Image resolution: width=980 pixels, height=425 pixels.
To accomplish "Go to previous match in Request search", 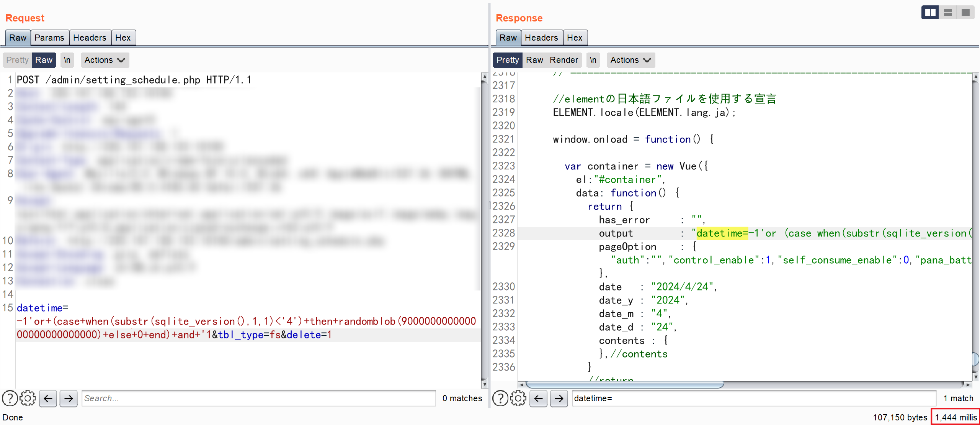I will [48, 399].
